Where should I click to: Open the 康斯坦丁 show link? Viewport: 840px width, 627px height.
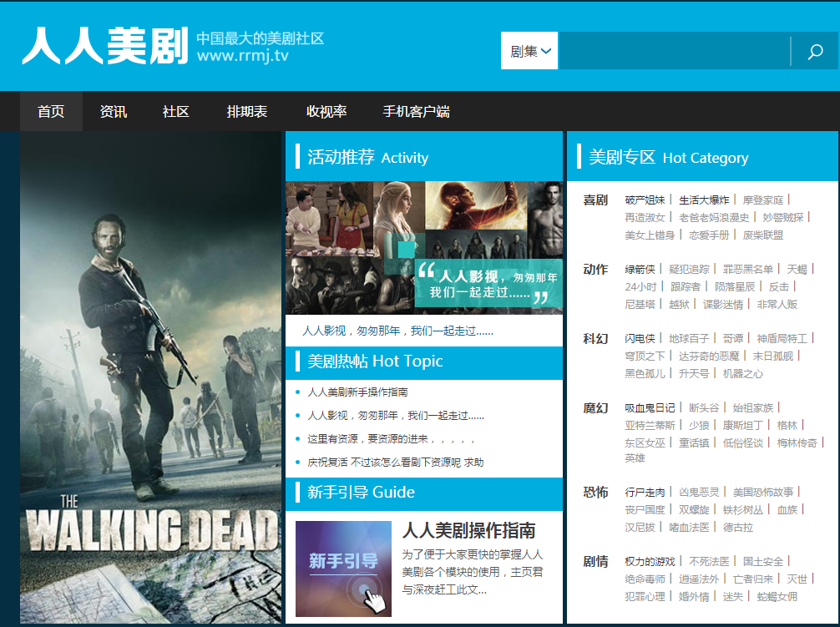(x=743, y=426)
